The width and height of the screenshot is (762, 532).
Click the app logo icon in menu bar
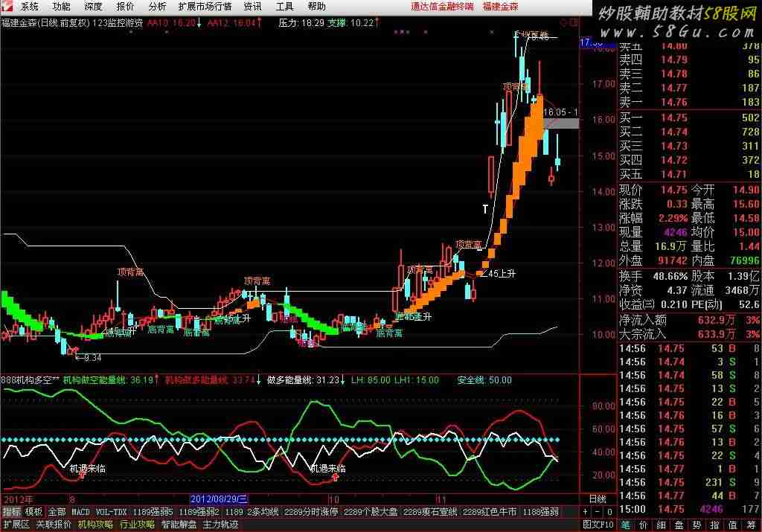tap(9, 7)
